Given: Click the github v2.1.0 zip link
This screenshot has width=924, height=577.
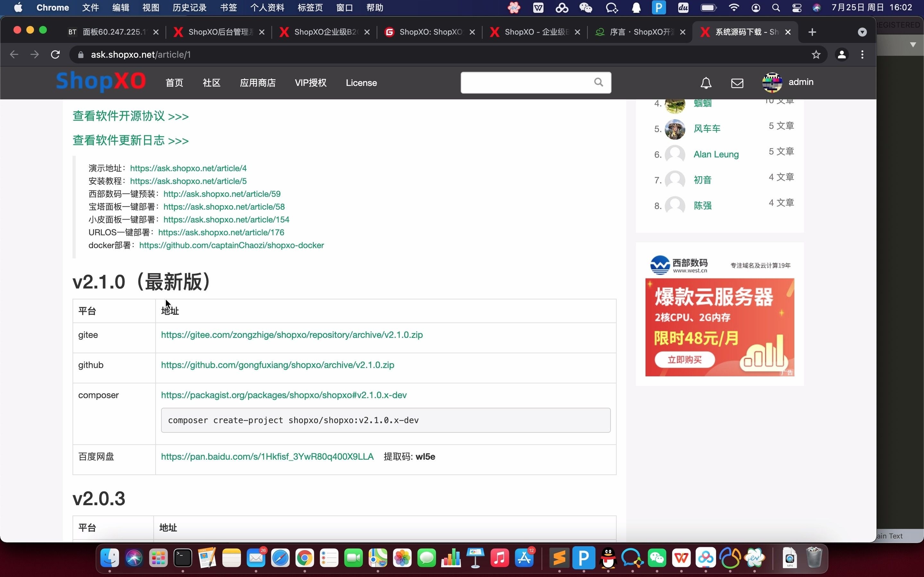Looking at the screenshot, I should pyautogui.click(x=278, y=364).
